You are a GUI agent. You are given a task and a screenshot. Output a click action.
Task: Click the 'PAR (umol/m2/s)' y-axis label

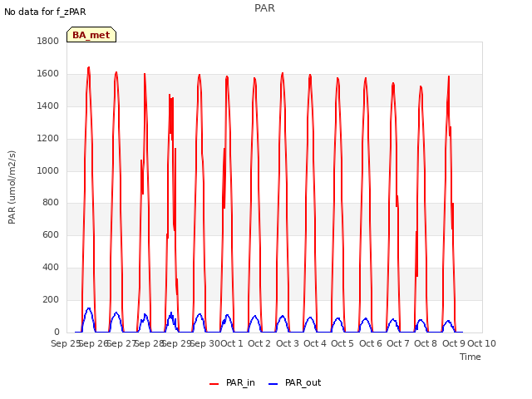click(x=12, y=187)
